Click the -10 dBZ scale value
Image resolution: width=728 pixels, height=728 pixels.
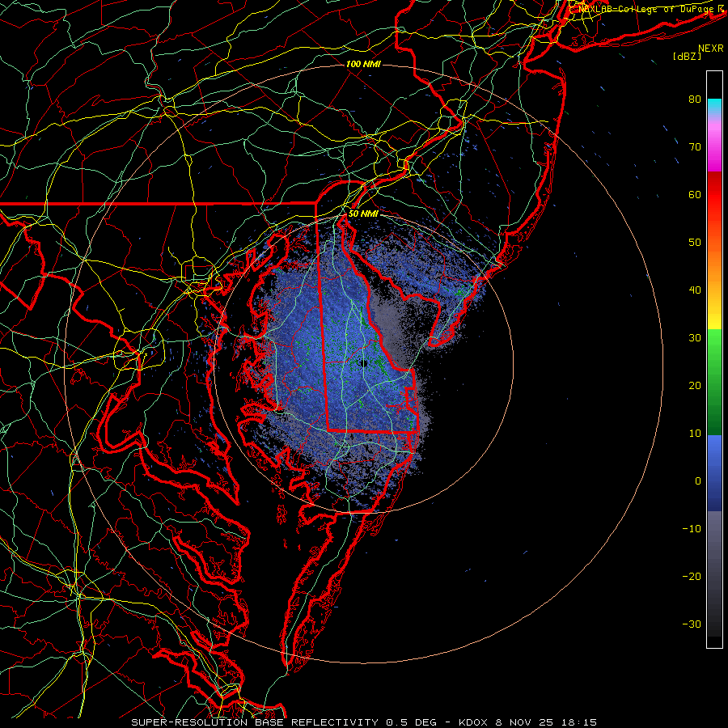point(692,529)
